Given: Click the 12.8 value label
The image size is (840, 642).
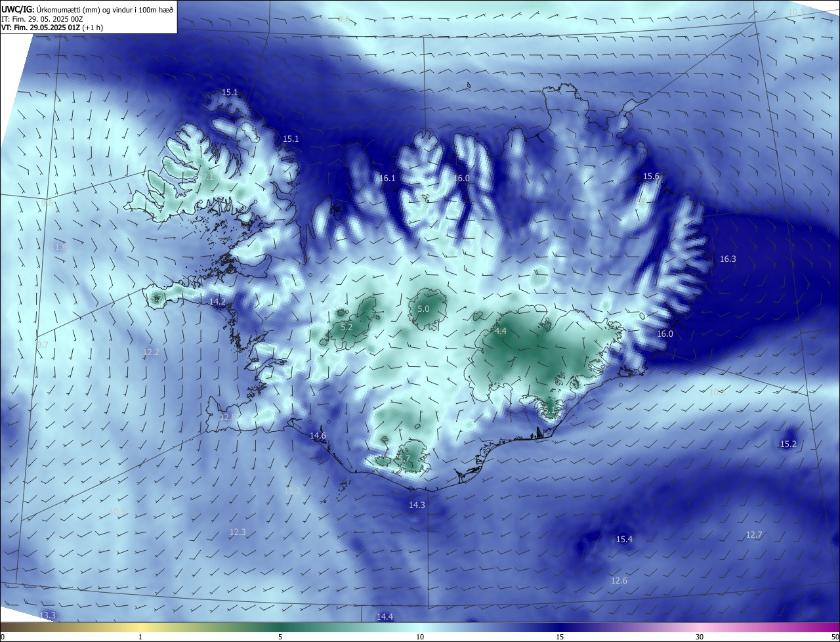Looking at the screenshot, I should click(227, 417).
